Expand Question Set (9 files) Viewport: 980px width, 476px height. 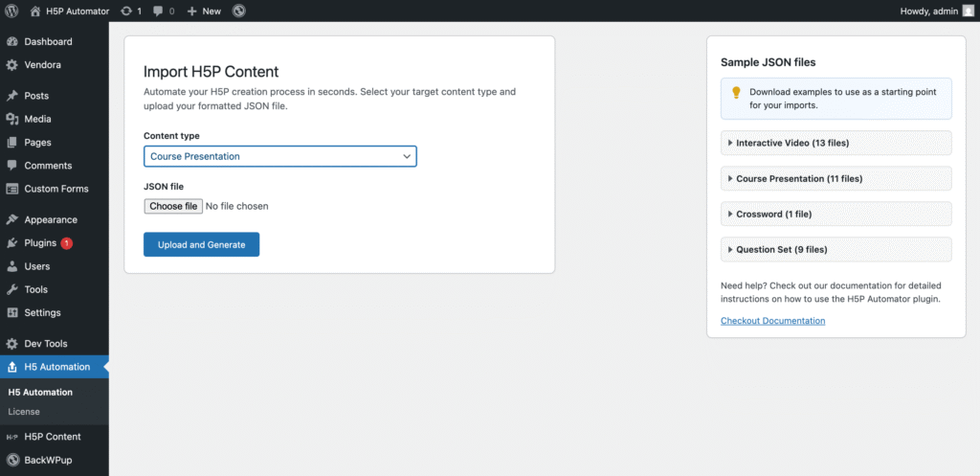[836, 250]
